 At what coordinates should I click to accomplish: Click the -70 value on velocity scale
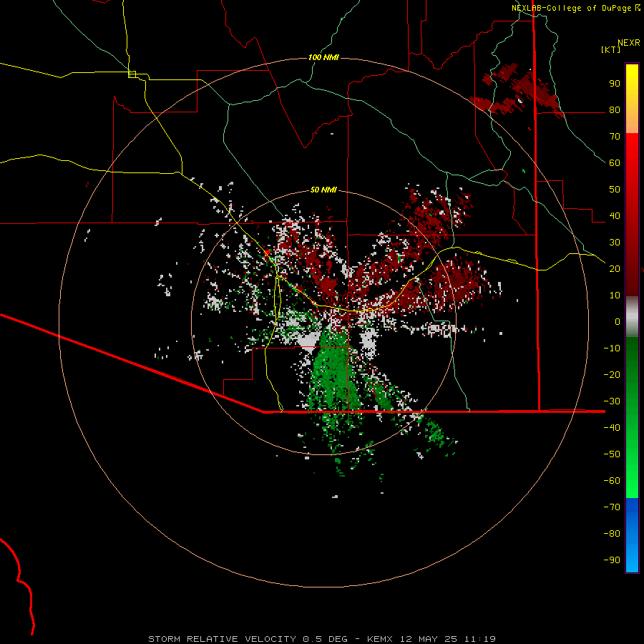tap(612, 507)
